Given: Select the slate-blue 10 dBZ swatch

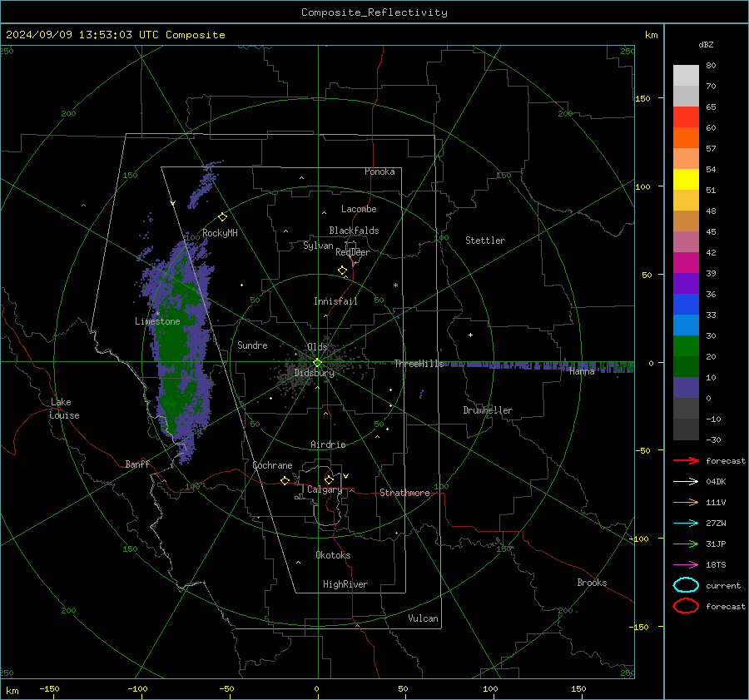Looking at the screenshot, I should [x=686, y=388].
